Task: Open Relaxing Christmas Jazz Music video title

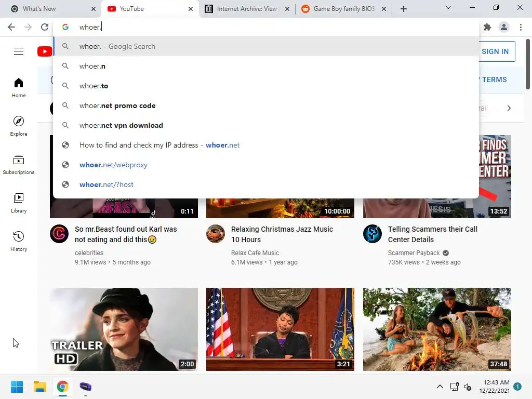Action: 282,234
